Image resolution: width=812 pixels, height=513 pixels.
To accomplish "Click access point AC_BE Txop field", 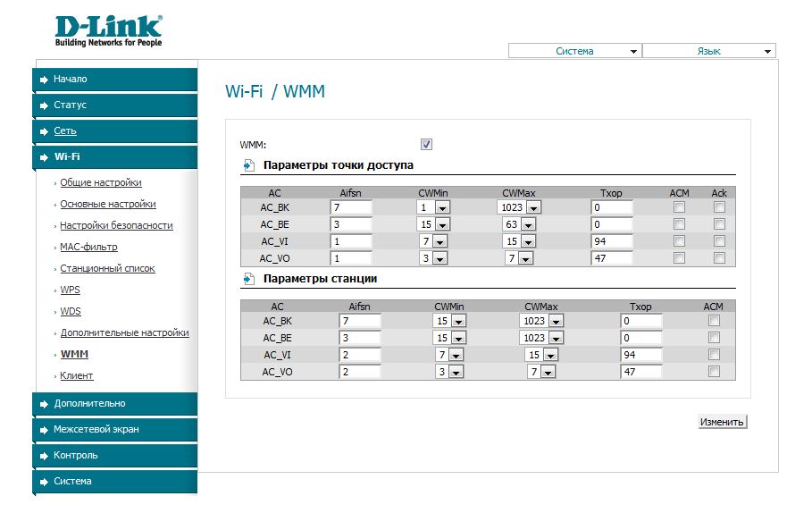I will (612, 224).
